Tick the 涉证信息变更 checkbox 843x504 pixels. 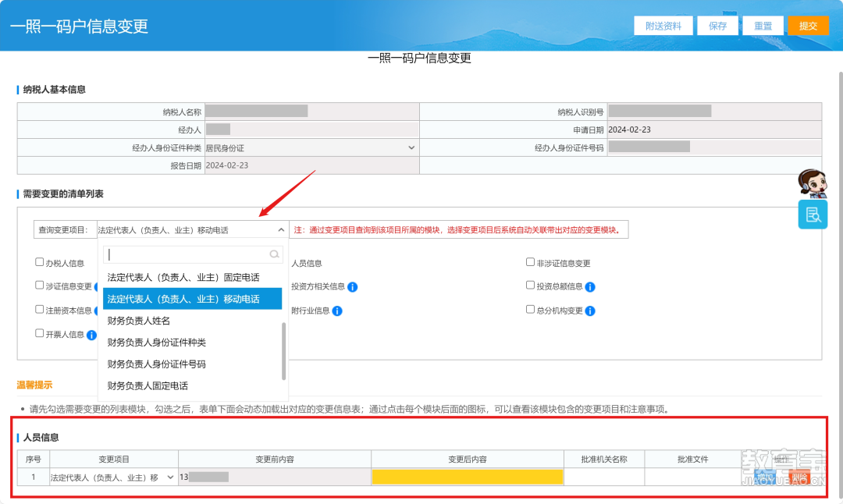[x=39, y=286]
